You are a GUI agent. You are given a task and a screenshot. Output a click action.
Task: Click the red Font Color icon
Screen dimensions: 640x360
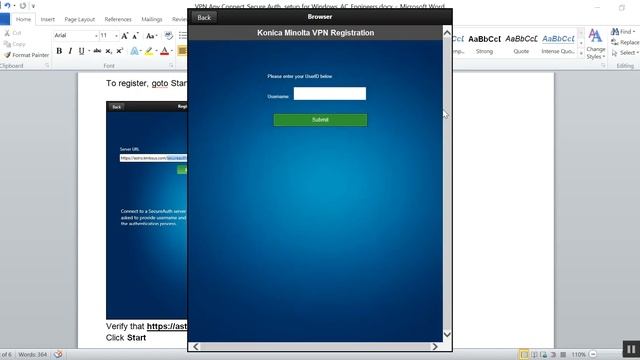(164, 51)
